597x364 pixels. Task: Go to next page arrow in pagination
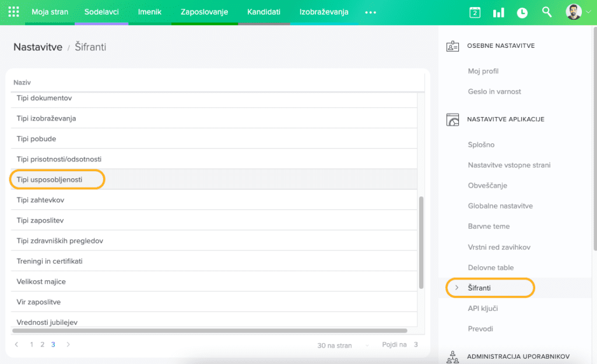(68, 345)
